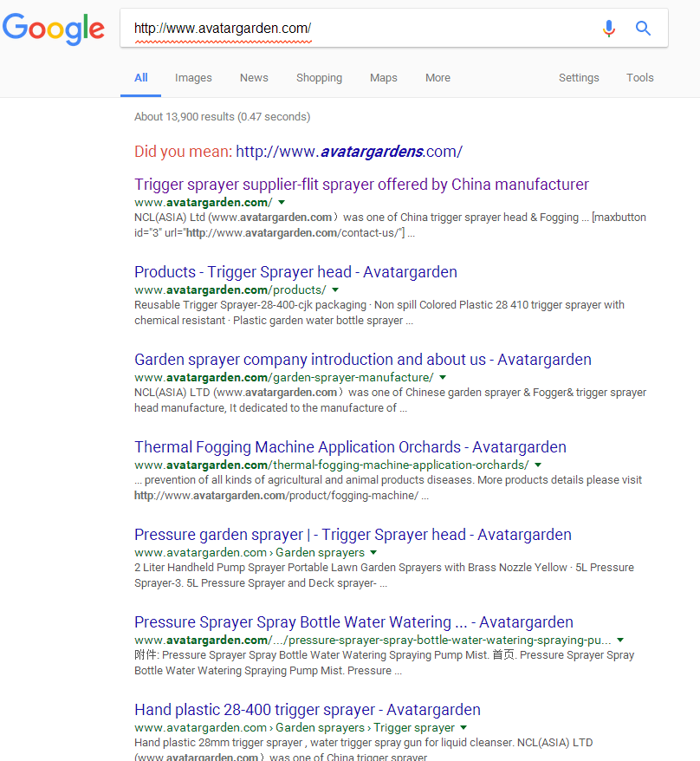
Task: Expand dropdown arrow after pressure-sprayer-spray-bottle URL
Action: click(x=620, y=641)
